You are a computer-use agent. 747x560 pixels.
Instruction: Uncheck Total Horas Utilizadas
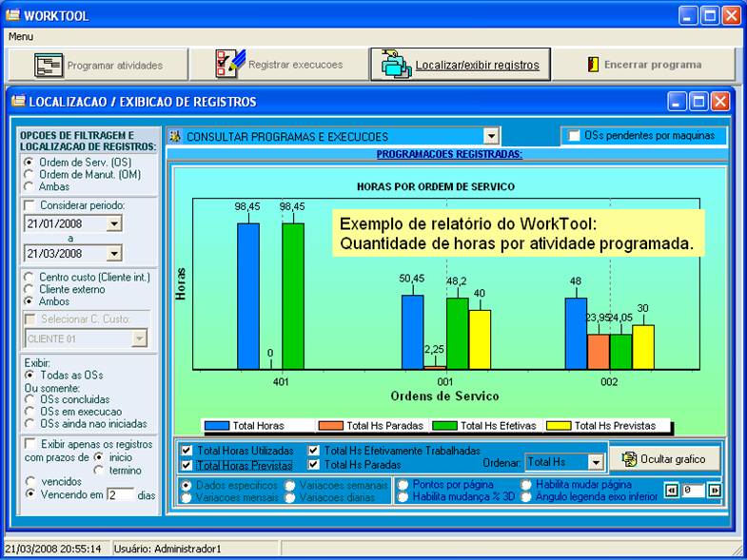tap(187, 451)
